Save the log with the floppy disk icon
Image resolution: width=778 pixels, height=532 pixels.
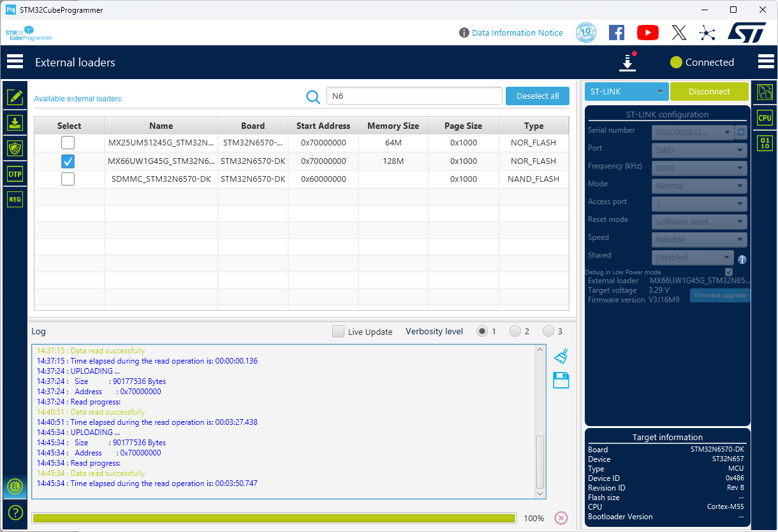[x=561, y=381]
